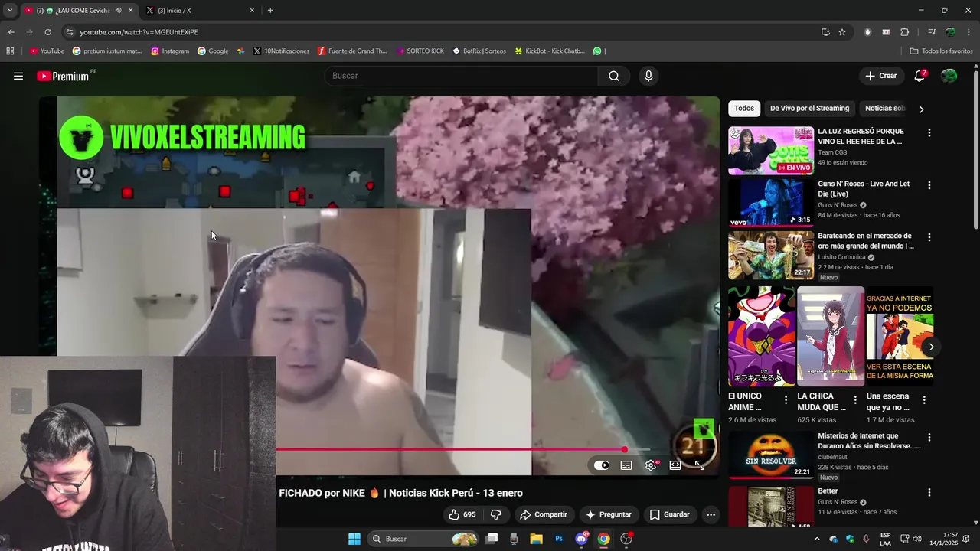Image resolution: width=980 pixels, height=551 pixels.
Task: Open the YouTube guide hamburger menu
Action: pos(18,76)
